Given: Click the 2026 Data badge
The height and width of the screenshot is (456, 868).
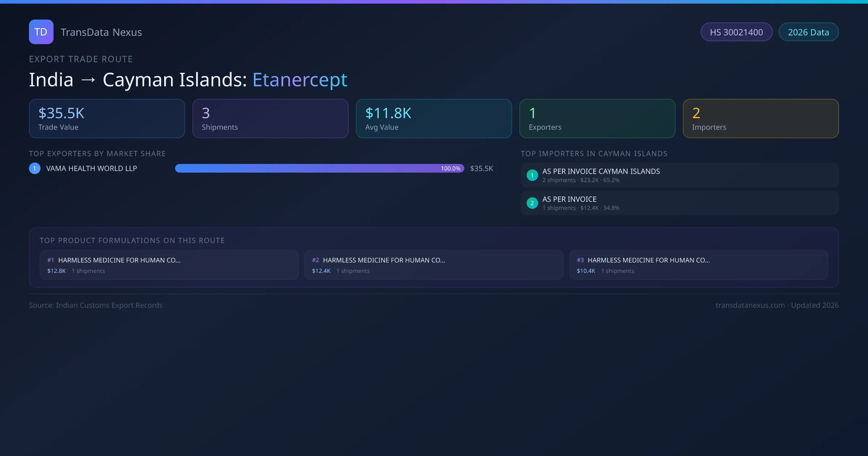Looking at the screenshot, I should [808, 32].
